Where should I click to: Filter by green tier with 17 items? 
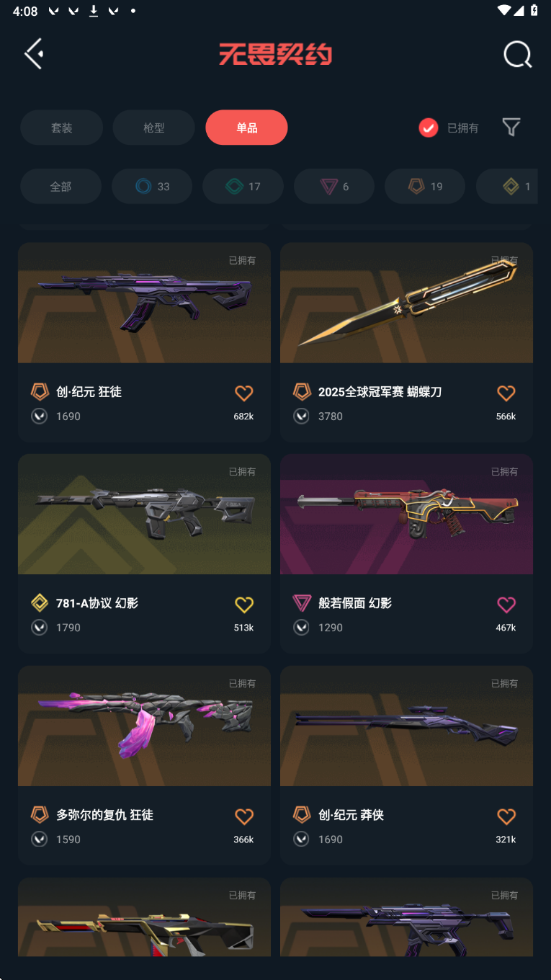[243, 187]
